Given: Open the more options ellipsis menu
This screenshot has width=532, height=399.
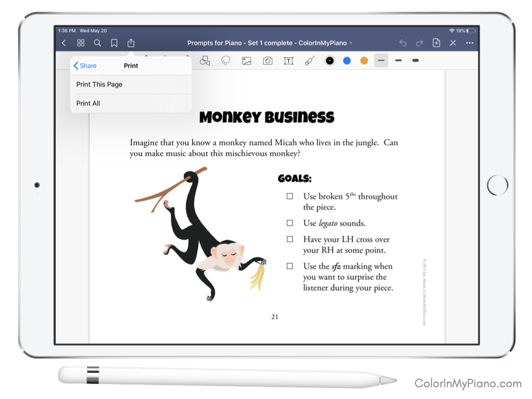Looking at the screenshot, I should [x=470, y=43].
